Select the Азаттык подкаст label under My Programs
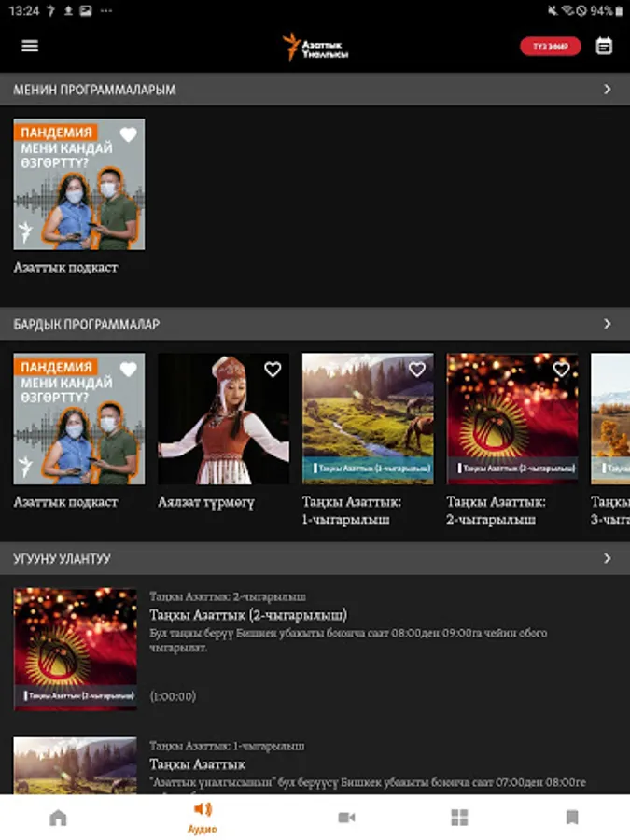The height and width of the screenshot is (840, 630). (66, 268)
